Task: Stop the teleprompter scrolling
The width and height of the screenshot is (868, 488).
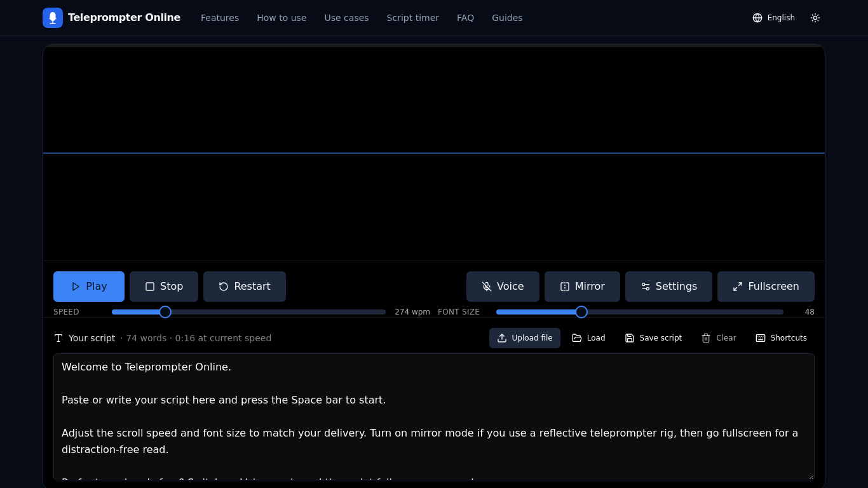Action: coord(164,287)
